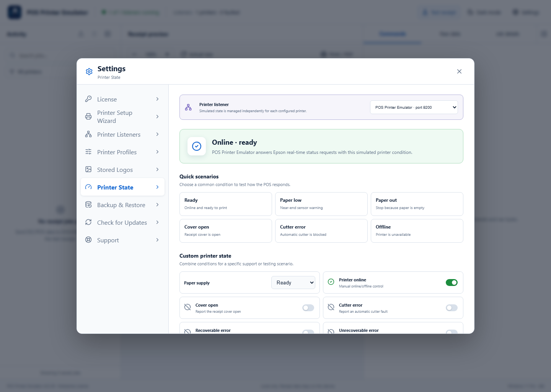Screen dimensions: 551x392
Task: Expand Support chevron arrow
Action: (x=157, y=240)
